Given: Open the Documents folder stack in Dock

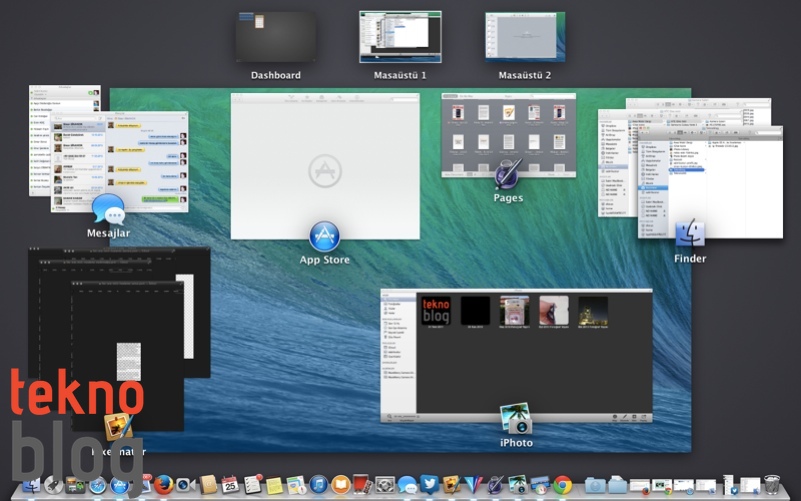Looking at the screenshot, I should [618, 485].
